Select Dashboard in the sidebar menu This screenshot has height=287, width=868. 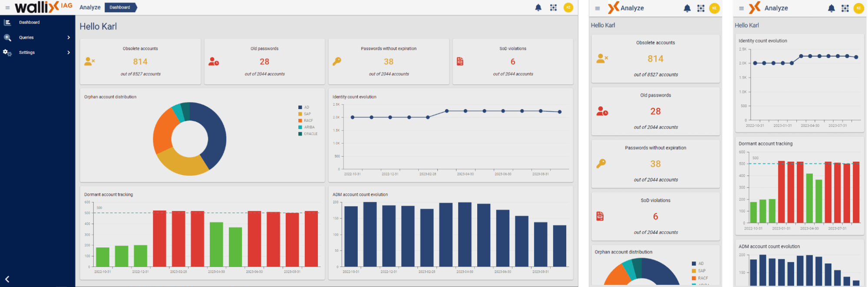click(x=30, y=22)
